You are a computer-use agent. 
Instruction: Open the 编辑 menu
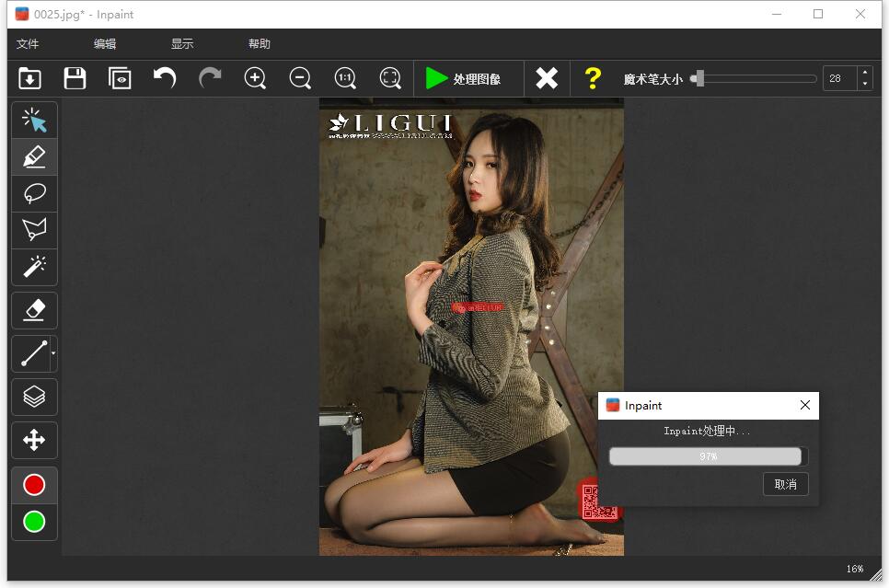coord(105,43)
